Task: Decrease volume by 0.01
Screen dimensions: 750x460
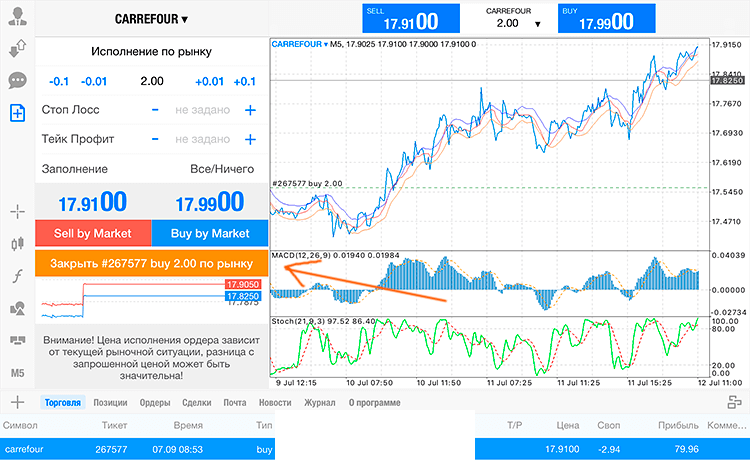Action: pyautogui.click(x=94, y=81)
